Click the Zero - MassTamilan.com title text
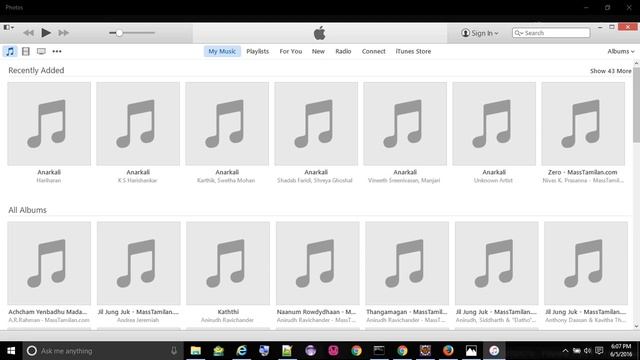 pos(583,172)
